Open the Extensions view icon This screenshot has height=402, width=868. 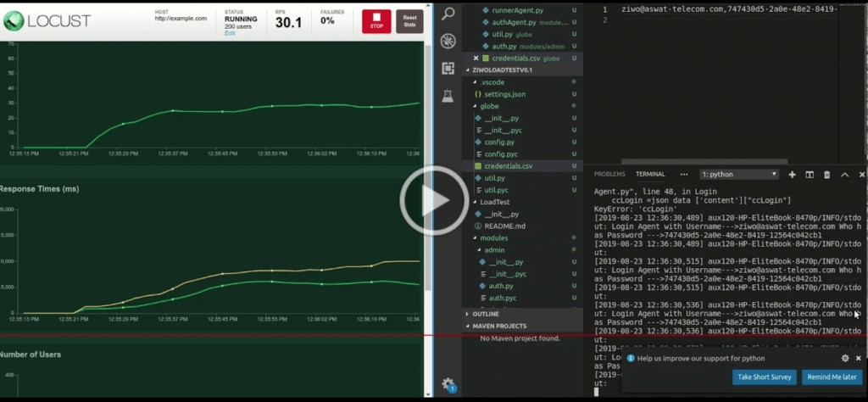click(448, 68)
